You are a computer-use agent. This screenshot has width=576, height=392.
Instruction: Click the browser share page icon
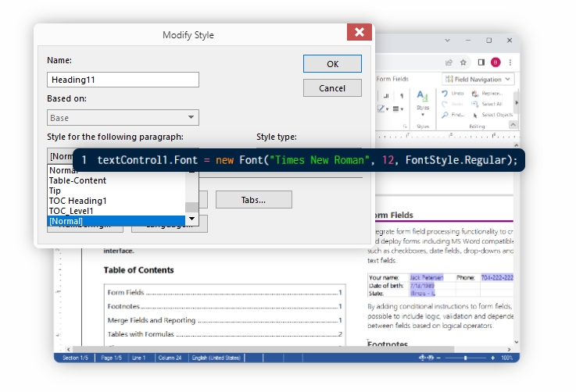[x=449, y=62]
